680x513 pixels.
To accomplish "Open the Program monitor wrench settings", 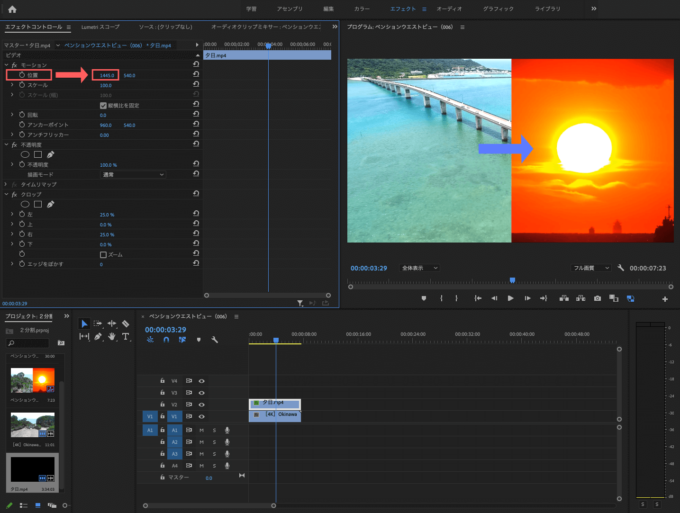I will [621, 268].
